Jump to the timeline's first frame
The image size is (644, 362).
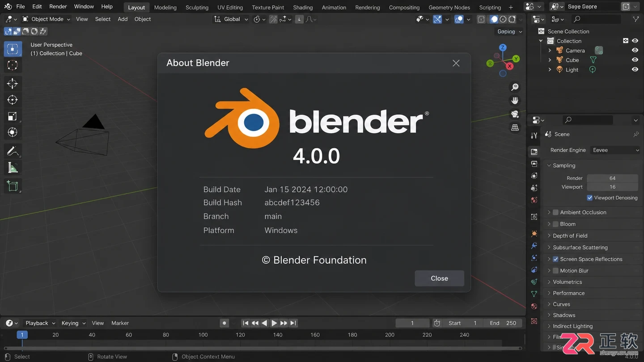point(246,323)
